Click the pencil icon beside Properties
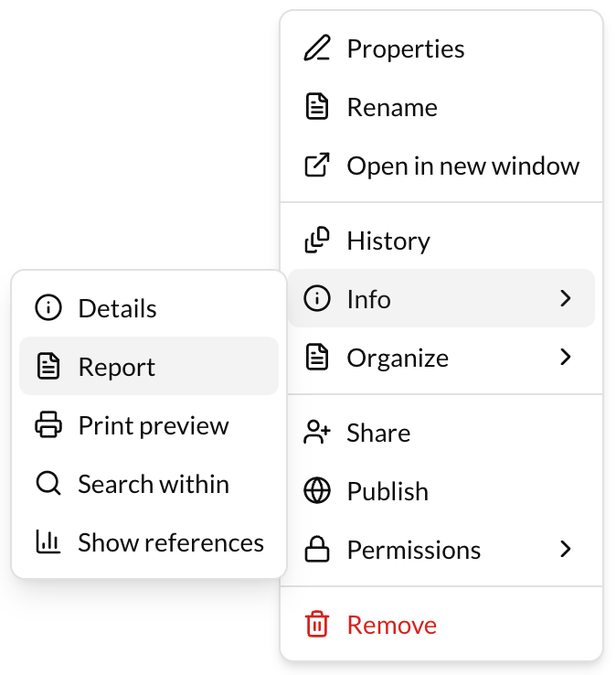616x675 pixels. click(316, 49)
